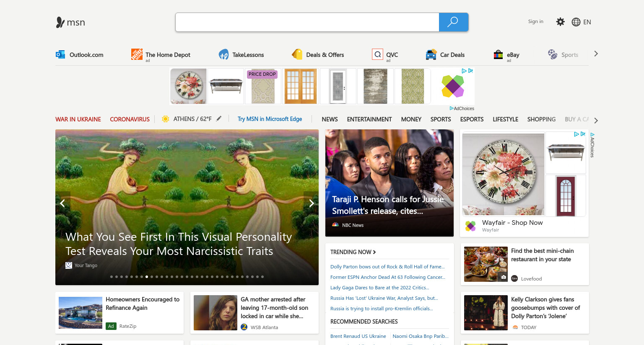Open the WAR IN UKRAINE tab
The height and width of the screenshot is (345, 644).
pos(78,119)
